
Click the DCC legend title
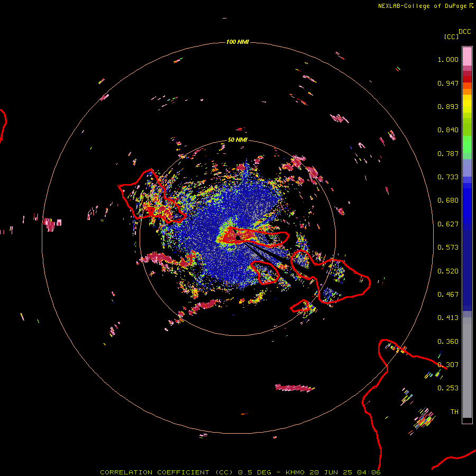click(464, 32)
